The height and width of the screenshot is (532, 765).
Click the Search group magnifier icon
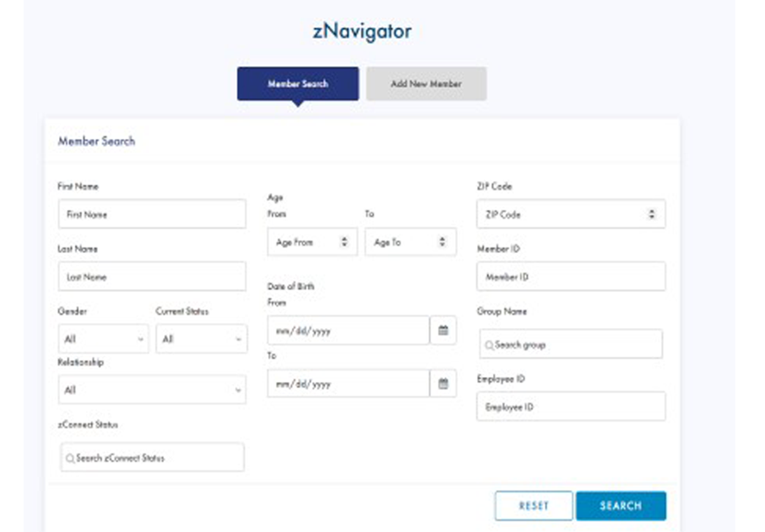pos(489,345)
